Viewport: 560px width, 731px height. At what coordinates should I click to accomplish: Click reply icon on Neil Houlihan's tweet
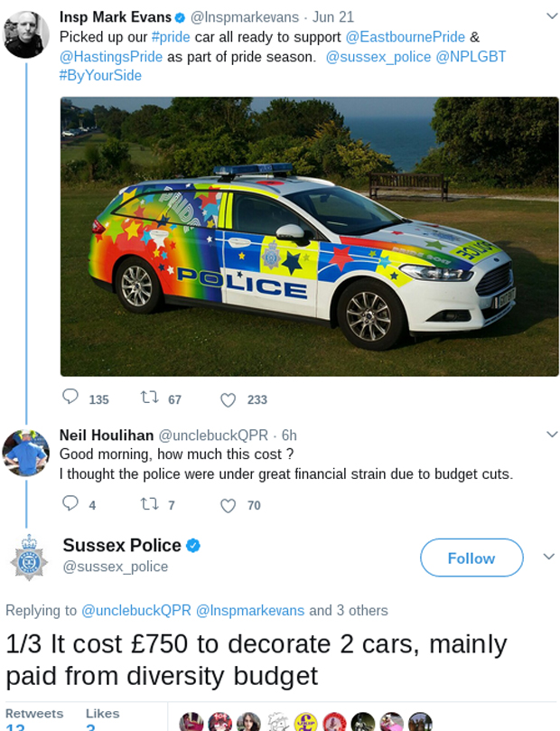pos(70,504)
